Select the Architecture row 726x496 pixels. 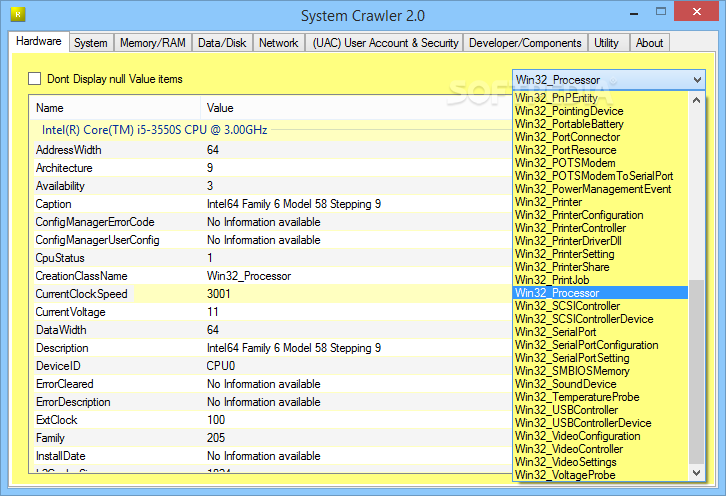pyautogui.click(x=271, y=168)
